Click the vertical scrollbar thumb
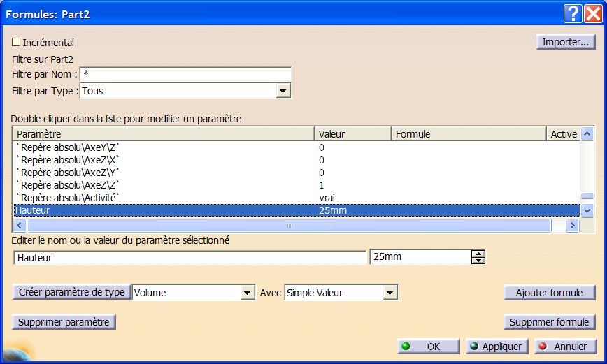 (x=587, y=196)
